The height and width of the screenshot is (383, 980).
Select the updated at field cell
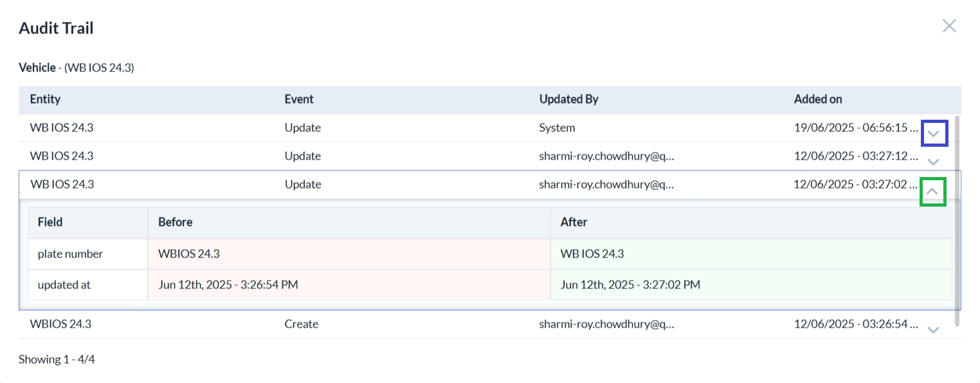tap(64, 285)
